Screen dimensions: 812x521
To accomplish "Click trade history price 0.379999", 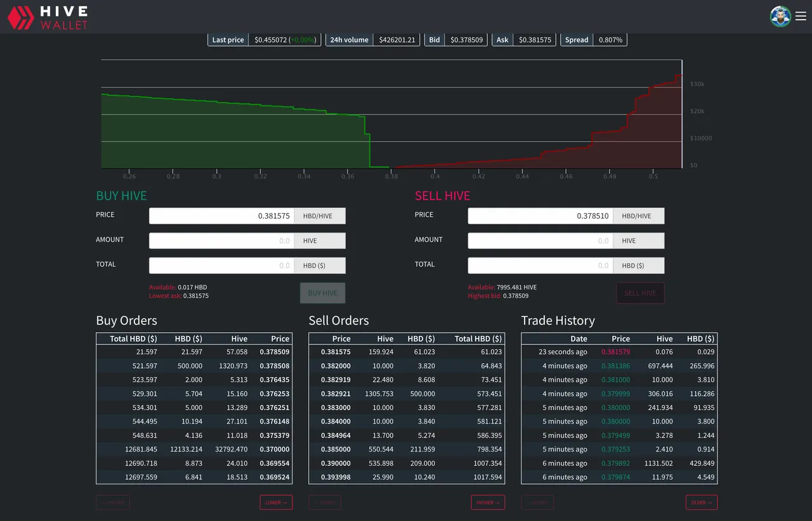I will click(615, 394).
